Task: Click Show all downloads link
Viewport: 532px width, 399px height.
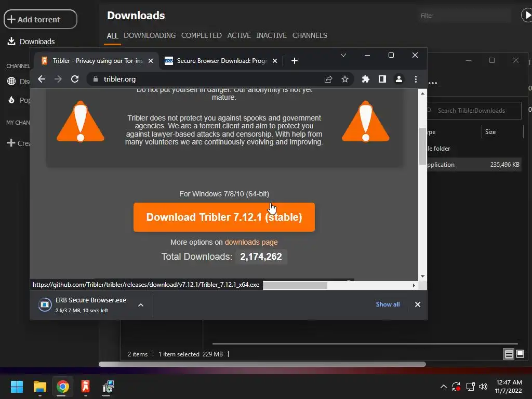Action: [388, 304]
